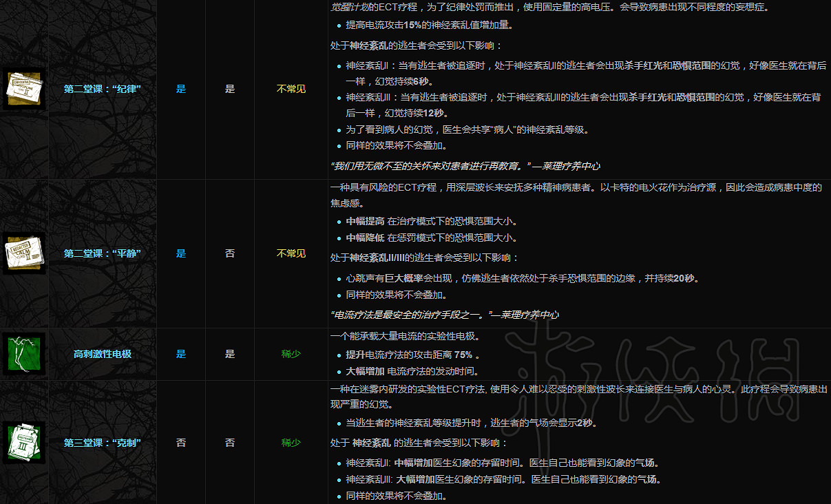Click the 否 value in the 克制 row
The height and width of the screenshot is (504, 831).
click(x=181, y=442)
